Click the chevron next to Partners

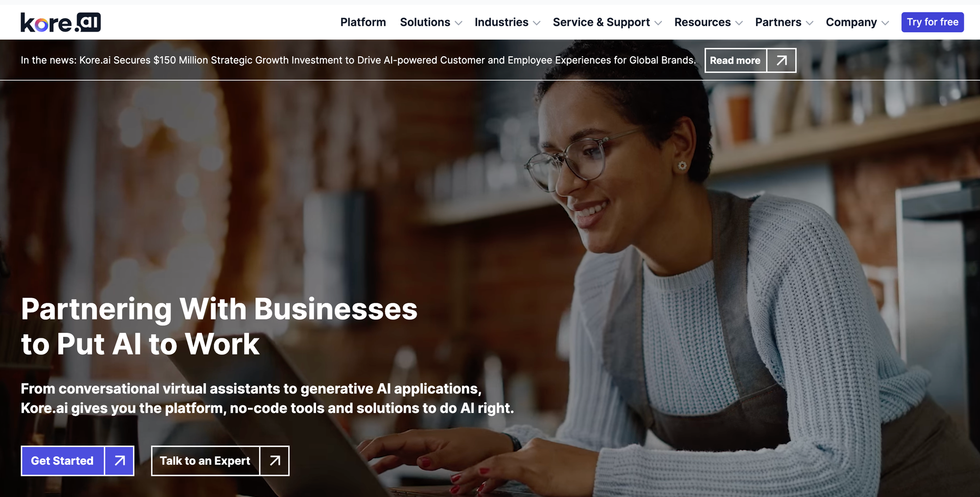click(809, 23)
